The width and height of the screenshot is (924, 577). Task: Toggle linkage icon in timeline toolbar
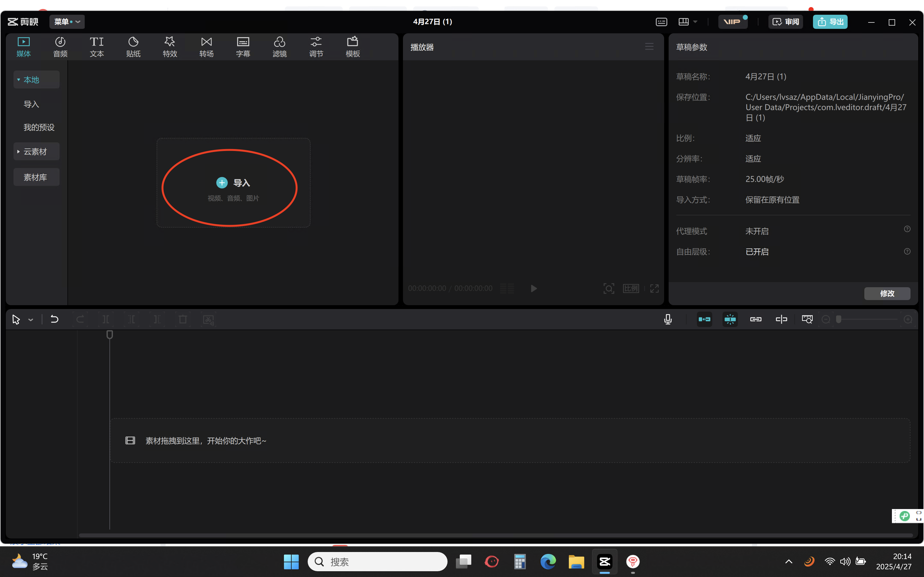[x=756, y=319]
